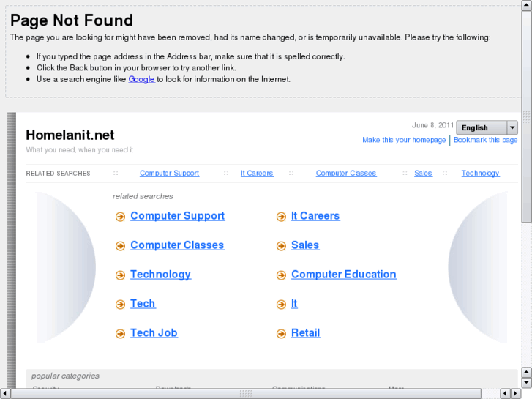
Task: Click the orange arrow icon beside Computer Support
Action: [x=120, y=217]
